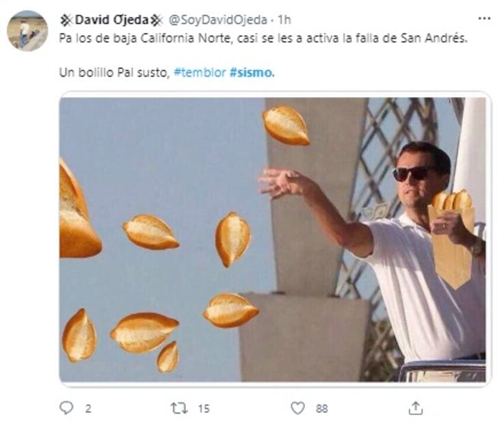The image size is (504, 424).
Task: Open David Ojeda's profile avatar
Action: click(x=27, y=31)
